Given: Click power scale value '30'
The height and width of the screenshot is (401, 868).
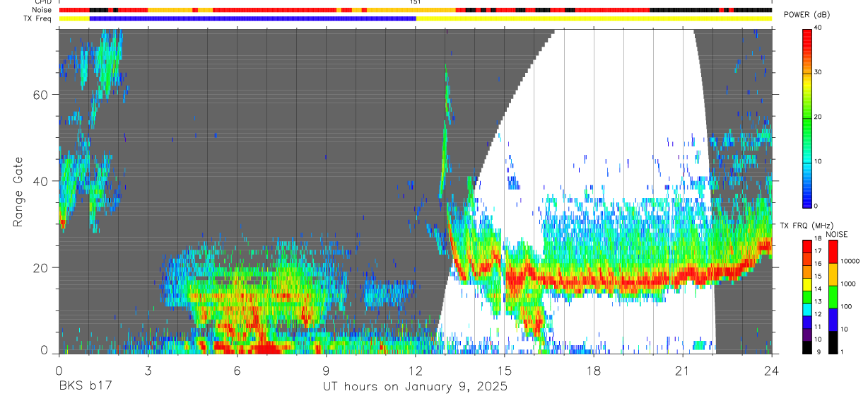Looking at the screenshot, I should click(x=818, y=72).
